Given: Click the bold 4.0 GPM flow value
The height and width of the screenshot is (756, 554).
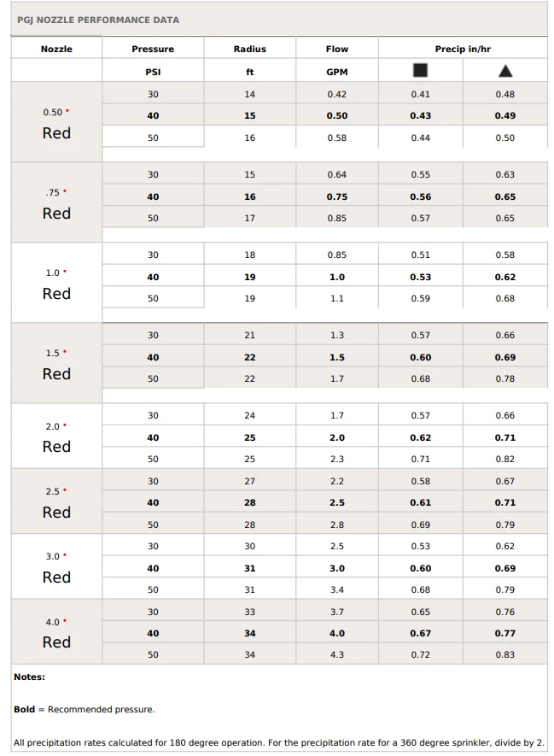Looking at the screenshot, I should click(336, 633).
